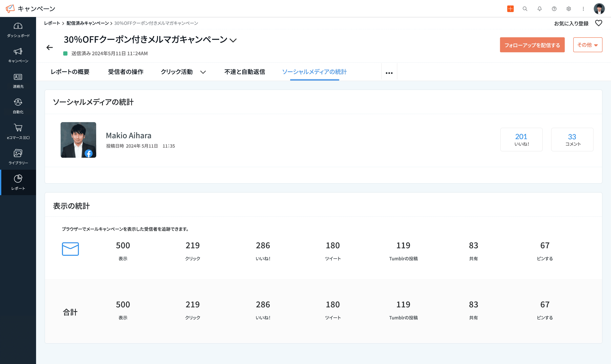This screenshot has height=364, width=611.
Task: Switch to レポートの概要 tab
Action: point(70,72)
